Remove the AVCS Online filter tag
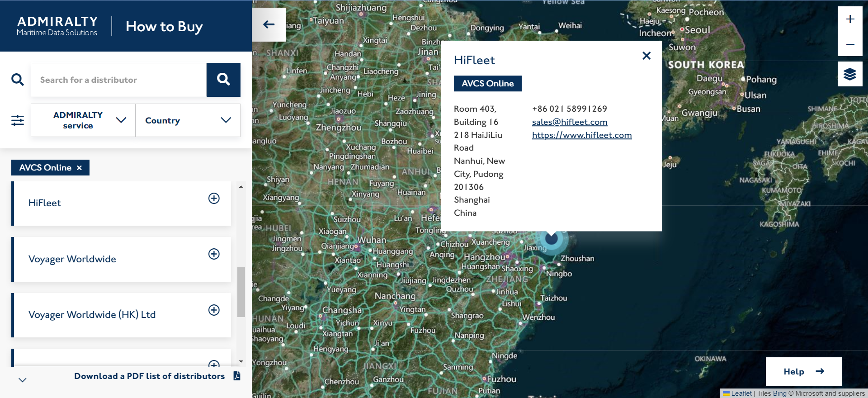Viewport: 868px width, 398px height. (79, 168)
